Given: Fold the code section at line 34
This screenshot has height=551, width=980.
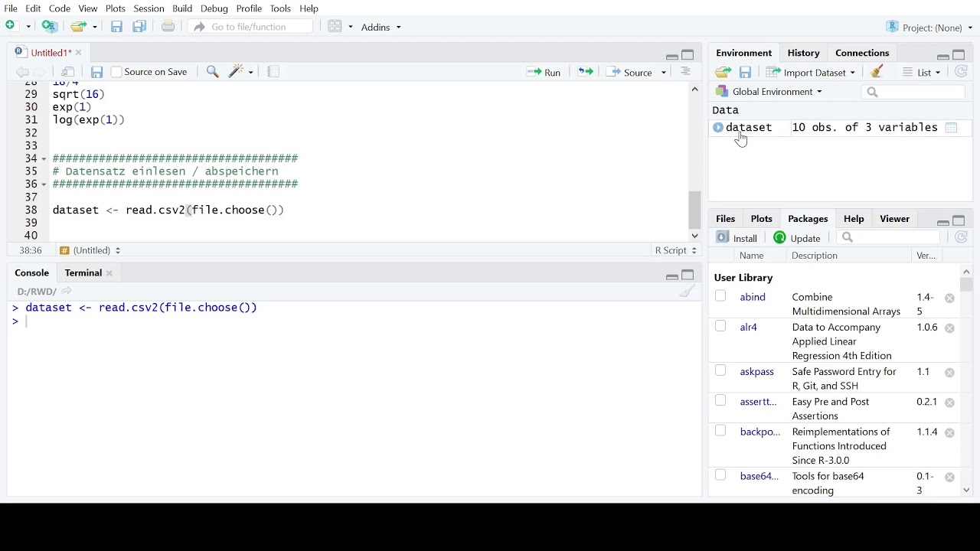Looking at the screenshot, I should coord(44,158).
